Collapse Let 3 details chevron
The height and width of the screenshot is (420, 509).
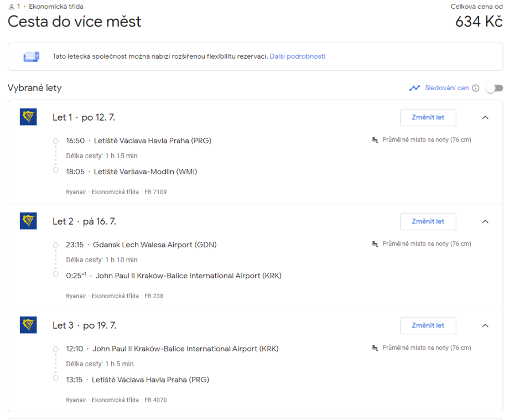485,325
